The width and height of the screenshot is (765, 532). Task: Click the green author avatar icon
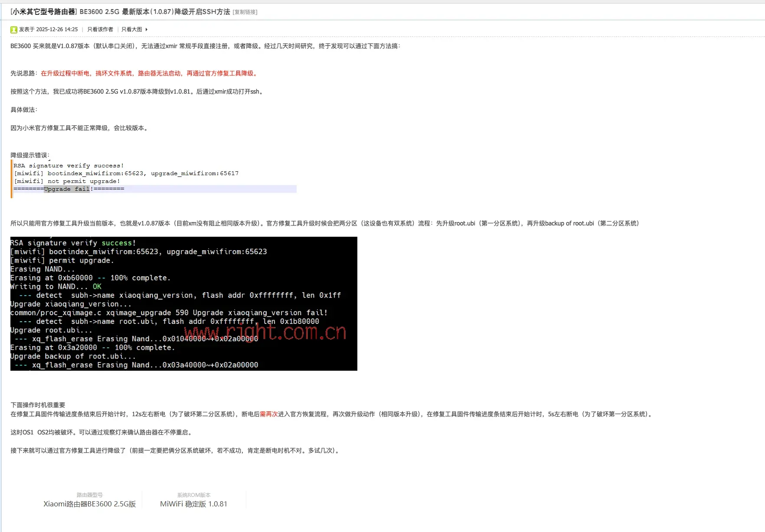[14, 29]
